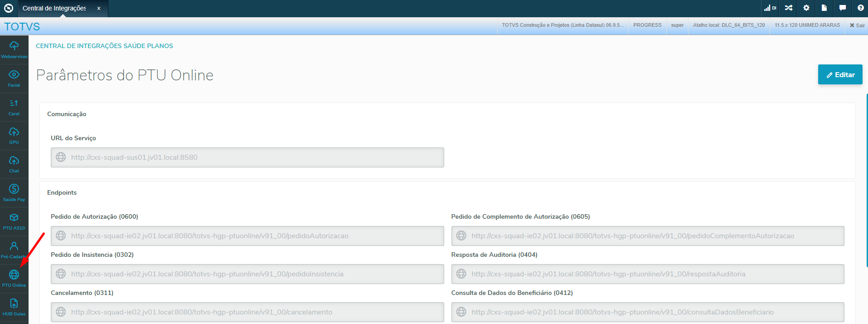
Task: Click the signal bars DI icon
Action: [770, 8]
